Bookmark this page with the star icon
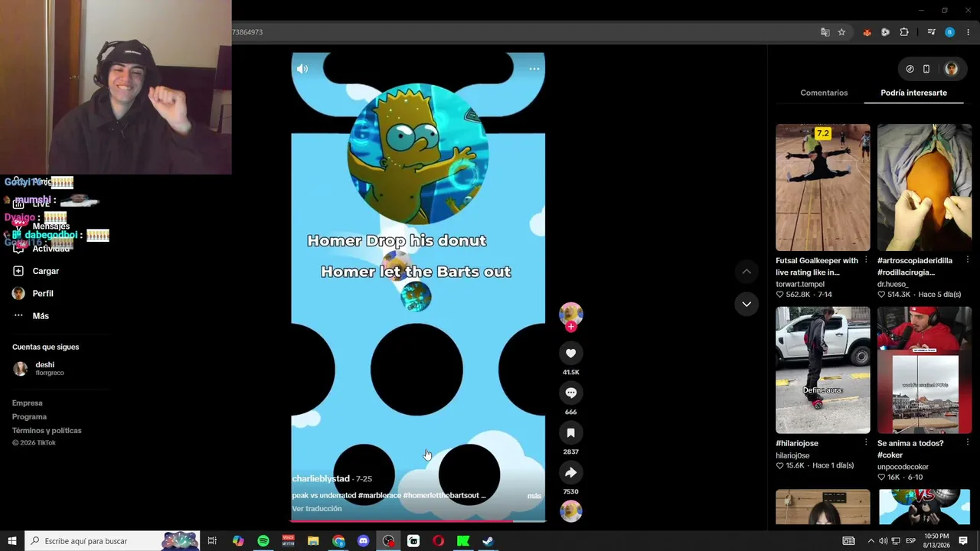This screenshot has width=980, height=551. pyautogui.click(x=841, y=32)
